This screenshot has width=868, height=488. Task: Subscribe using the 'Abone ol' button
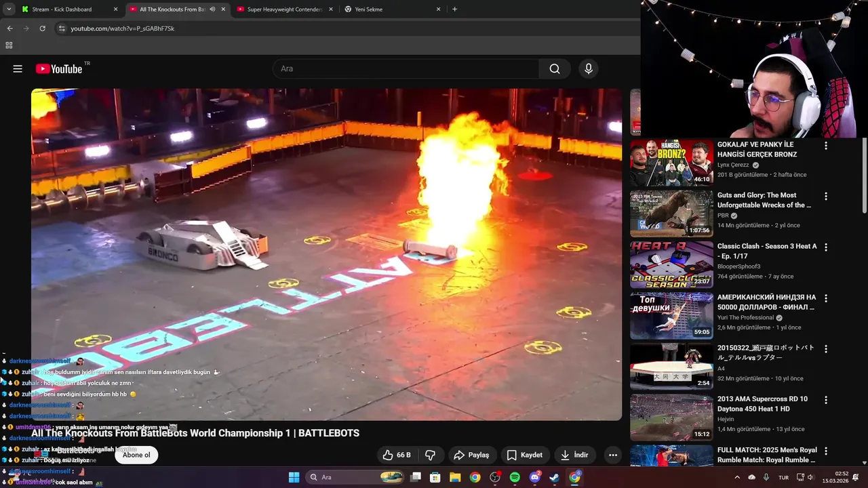tap(136, 455)
